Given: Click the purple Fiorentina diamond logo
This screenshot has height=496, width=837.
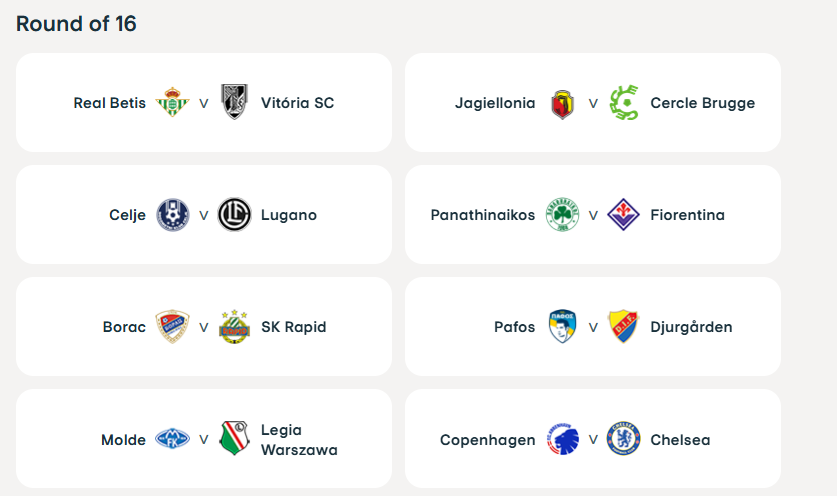Looking at the screenshot, I should pos(623,215).
